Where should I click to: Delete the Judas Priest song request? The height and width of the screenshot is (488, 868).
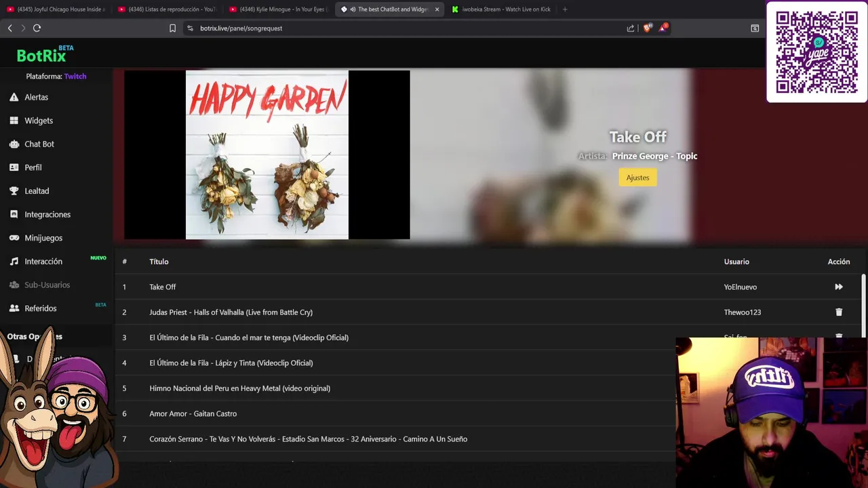839,312
